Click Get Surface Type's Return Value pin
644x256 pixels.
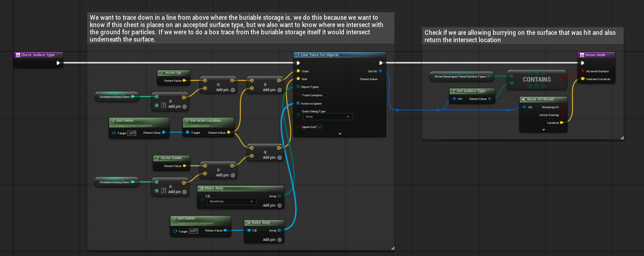490,98
